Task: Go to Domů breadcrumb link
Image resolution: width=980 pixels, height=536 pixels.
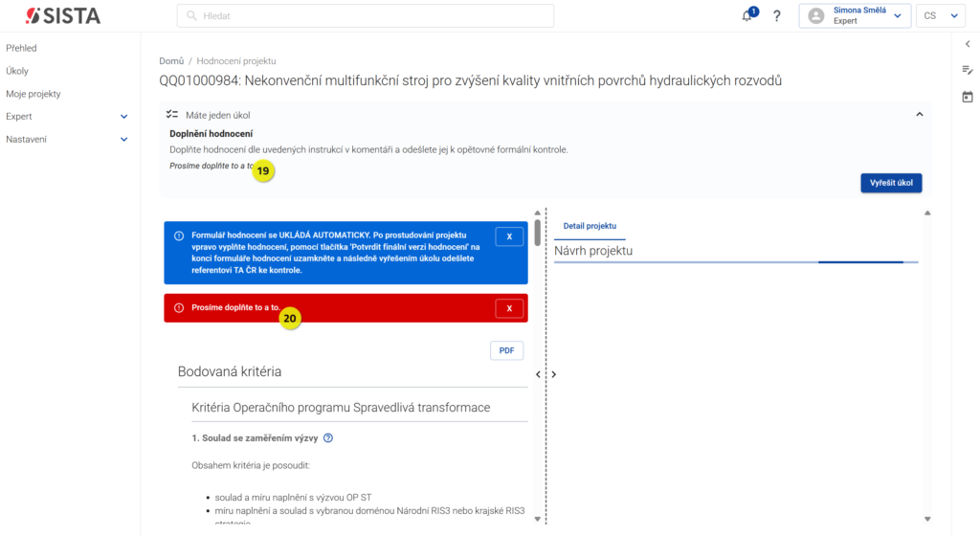Action: 171,61
